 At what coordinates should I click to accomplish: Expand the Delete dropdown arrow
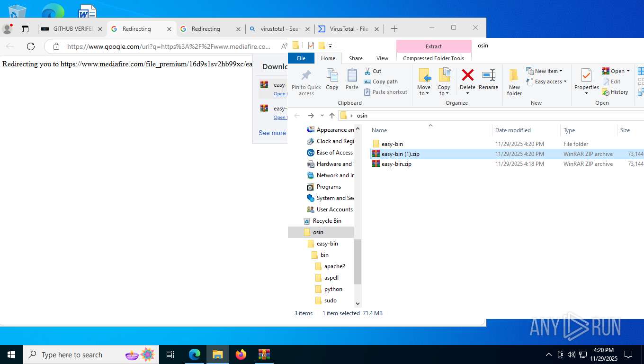pyautogui.click(x=467, y=93)
